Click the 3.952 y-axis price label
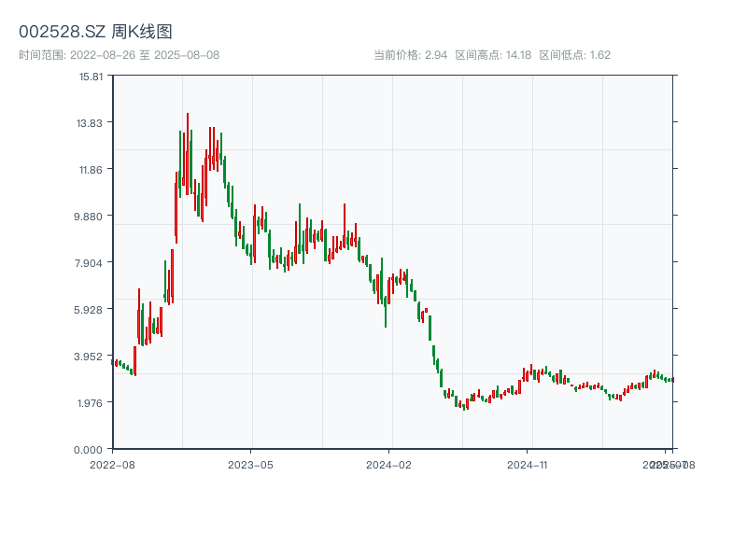The height and width of the screenshot is (560, 747). tap(91, 357)
